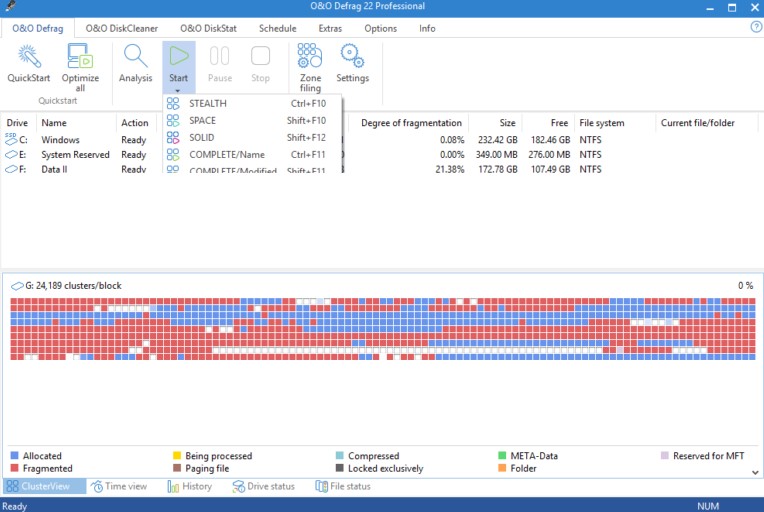The width and height of the screenshot is (764, 512).
Task: Click the Fragmented red legend swatch
Action: click(x=15, y=468)
